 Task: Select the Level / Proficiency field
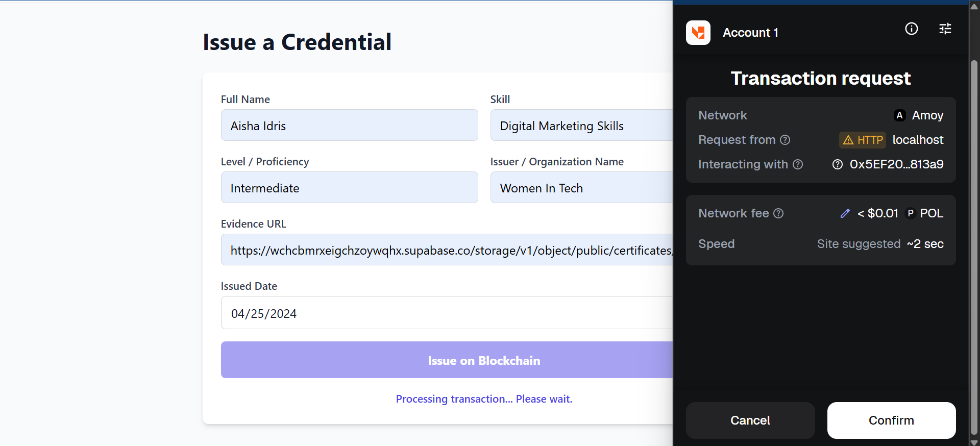(349, 188)
